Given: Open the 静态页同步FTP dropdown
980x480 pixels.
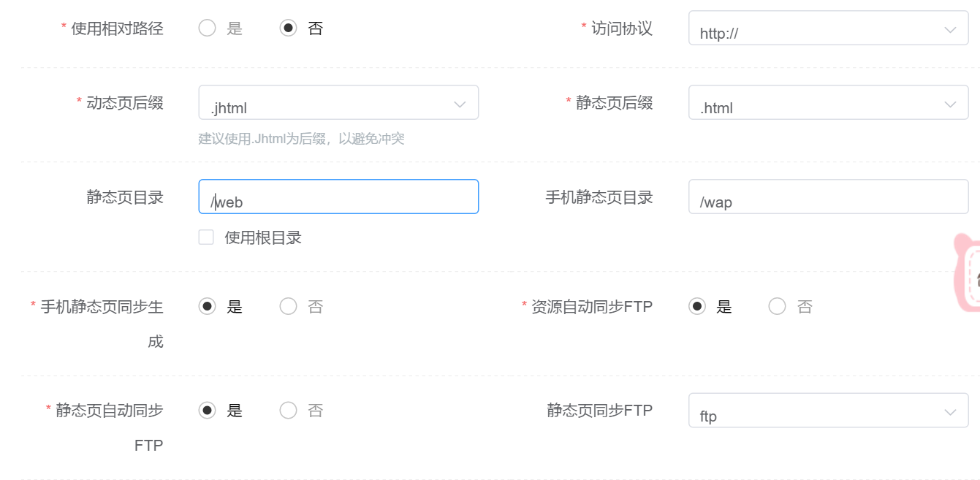Looking at the screenshot, I should tap(827, 411).
